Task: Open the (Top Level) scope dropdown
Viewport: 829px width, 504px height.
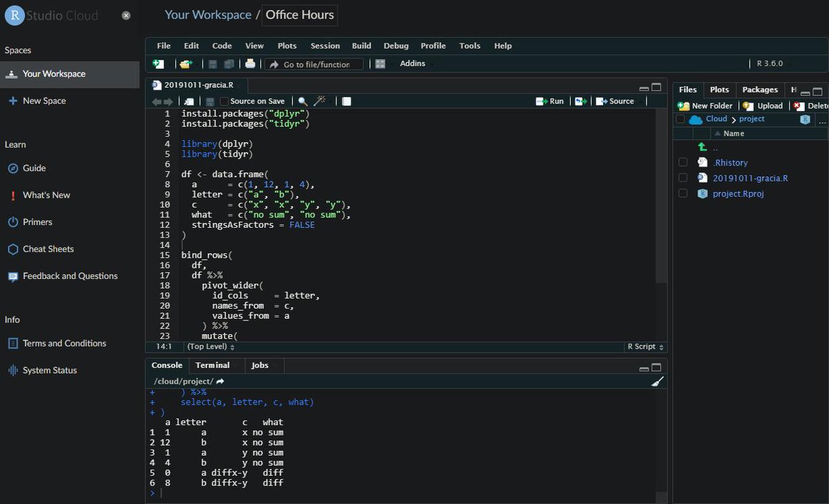Action: (x=211, y=347)
